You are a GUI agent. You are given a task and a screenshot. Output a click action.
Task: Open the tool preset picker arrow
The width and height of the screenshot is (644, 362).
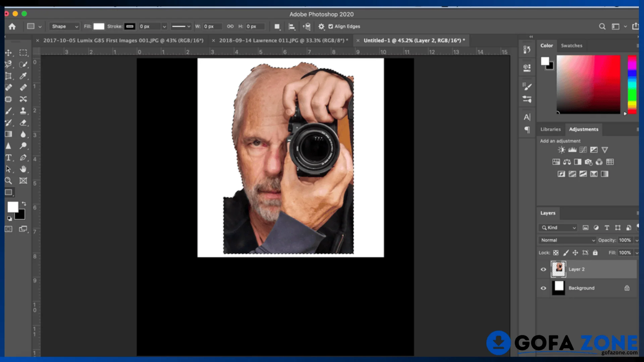coord(40,26)
